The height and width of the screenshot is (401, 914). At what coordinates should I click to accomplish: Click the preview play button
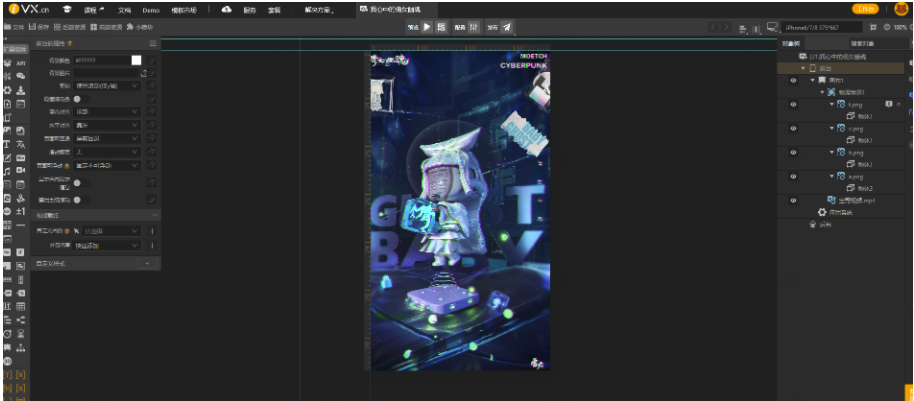(x=427, y=27)
